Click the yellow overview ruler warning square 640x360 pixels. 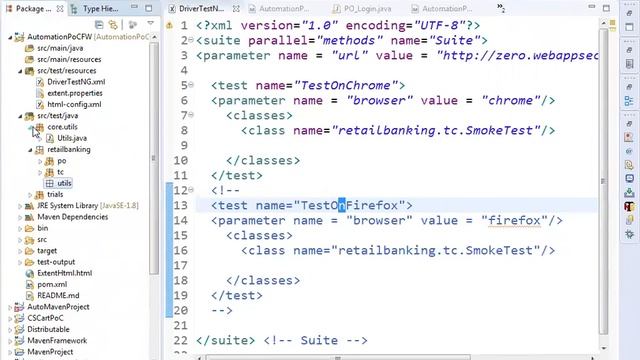pos(613,22)
